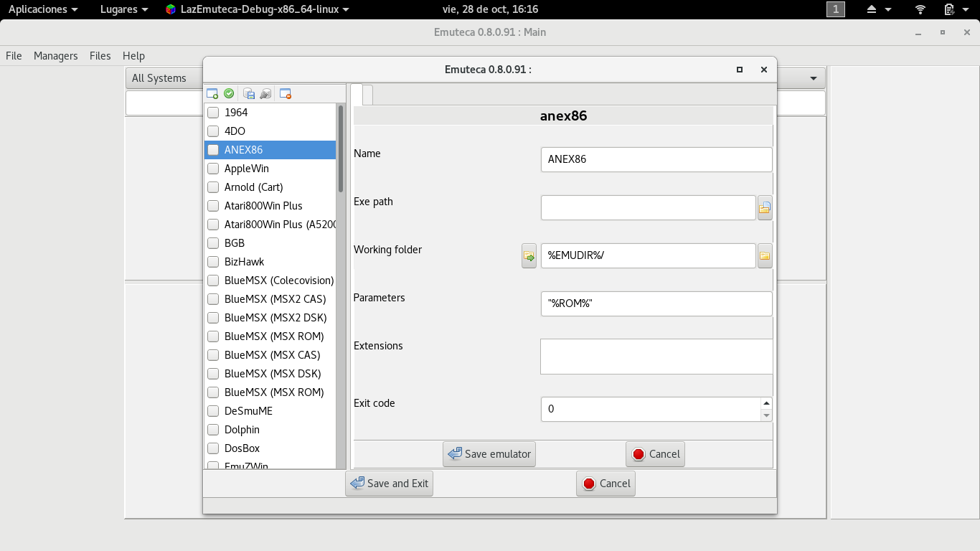The width and height of the screenshot is (980, 551).
Task: Toggle the AppleWin checkbox
Action: click(x=213, y=169)
